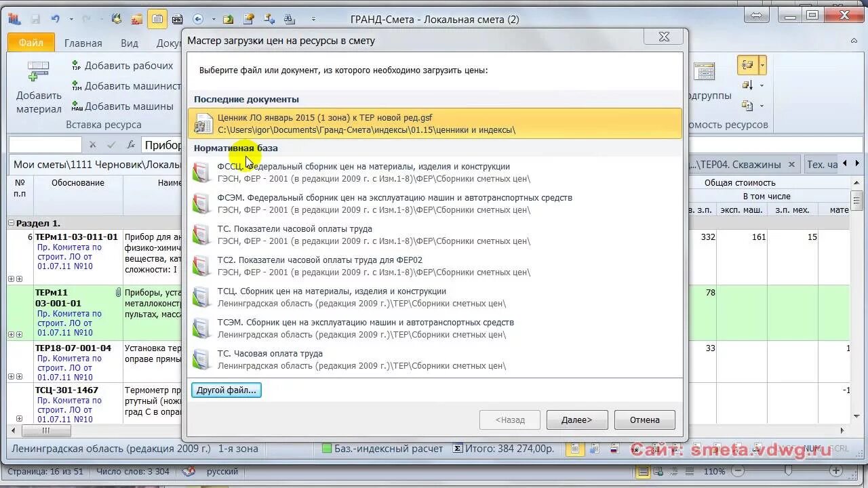Open the dropdown beside resources grouping icon
The width and height of the screenshot is (868, 488).
tap(762, 65)
